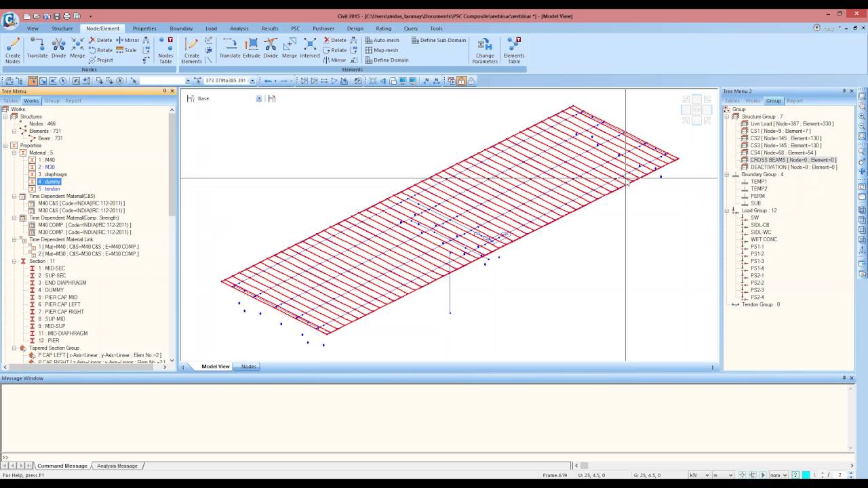
Task: Open the Base stage dropdown
Action: (258, 98)
